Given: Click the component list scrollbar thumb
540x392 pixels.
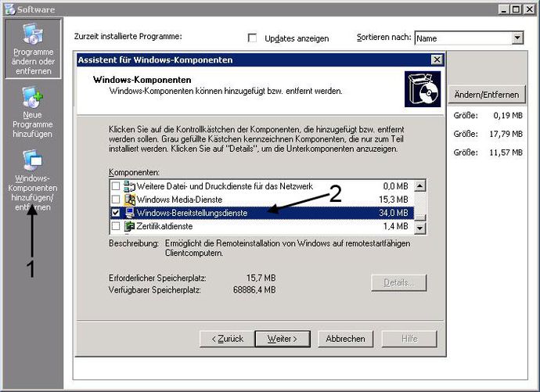Looking at the screenshot, I should point(419,218).
